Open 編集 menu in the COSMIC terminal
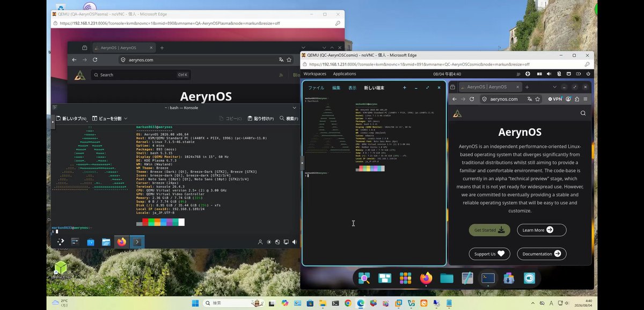The height and width of the screenshot is (310, 644). click(336, 87)
